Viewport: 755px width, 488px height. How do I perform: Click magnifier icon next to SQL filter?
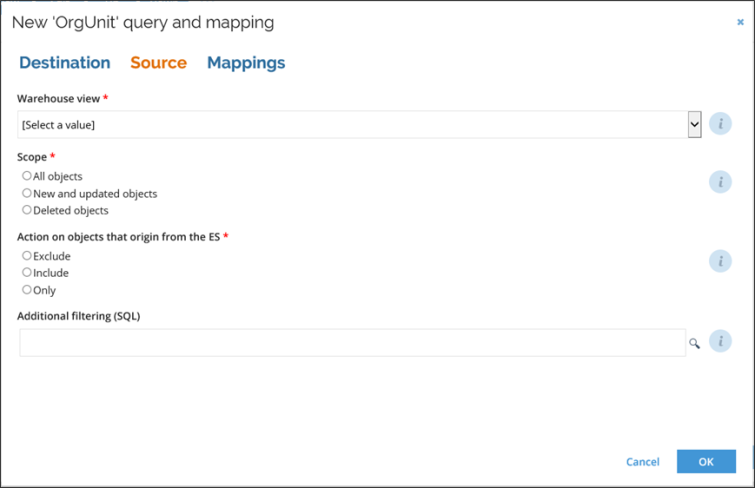(x=694, y=343)
